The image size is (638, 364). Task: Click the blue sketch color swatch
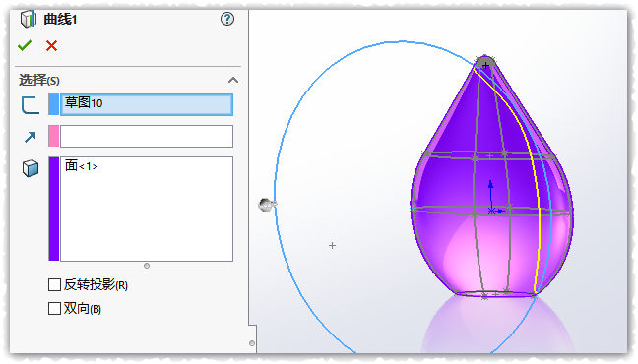[54, 104]
